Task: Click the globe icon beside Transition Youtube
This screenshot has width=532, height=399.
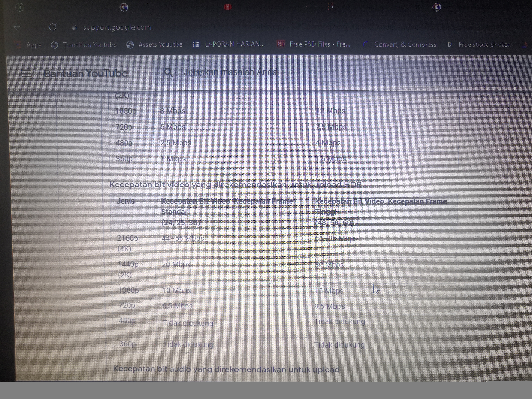Action: click(x=55, y=44)
